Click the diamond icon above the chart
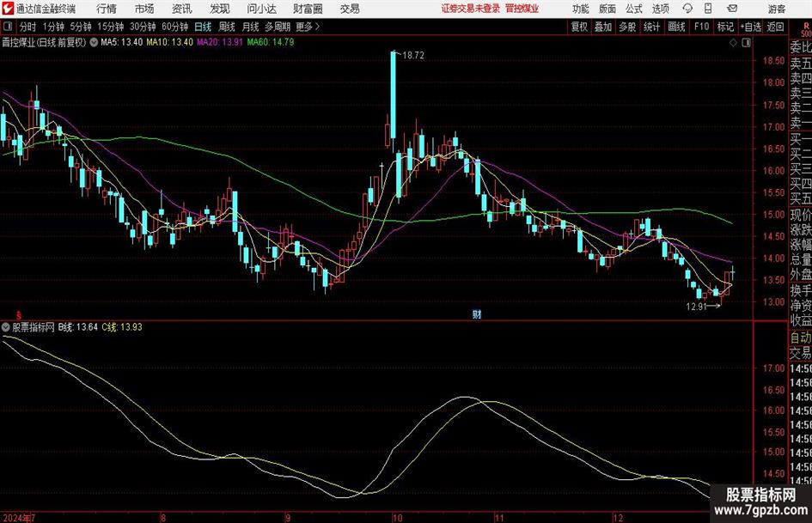 click(733, 43)
